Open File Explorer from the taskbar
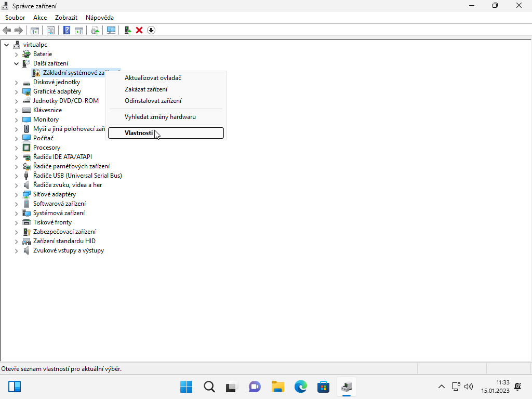The width and height of the screenshot is (532, 399). click(278, 387)
